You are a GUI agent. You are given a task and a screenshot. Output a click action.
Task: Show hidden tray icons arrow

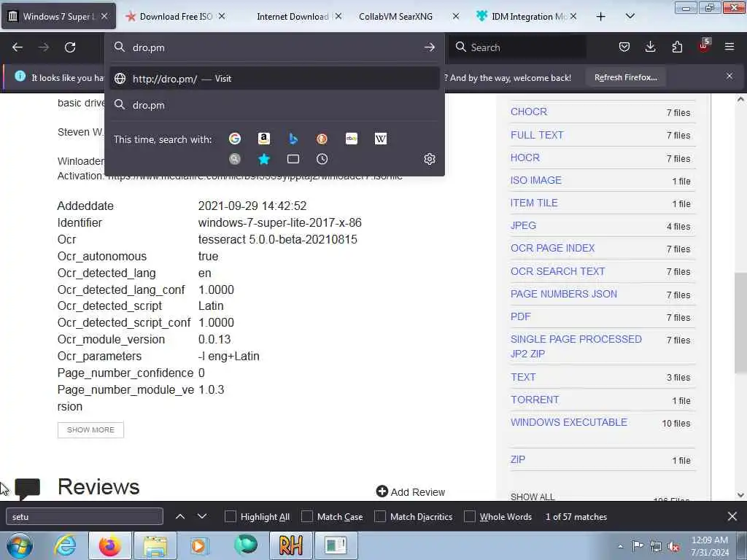point(620,546)
